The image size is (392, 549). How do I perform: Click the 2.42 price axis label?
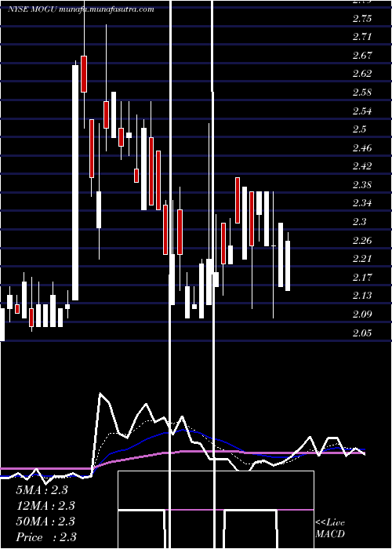(x=362, y=166)
